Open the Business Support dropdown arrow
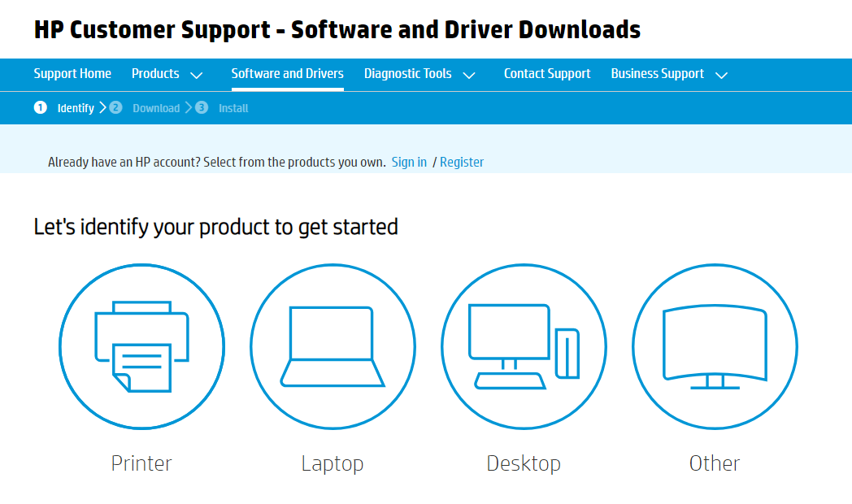 tap(721, 75)
